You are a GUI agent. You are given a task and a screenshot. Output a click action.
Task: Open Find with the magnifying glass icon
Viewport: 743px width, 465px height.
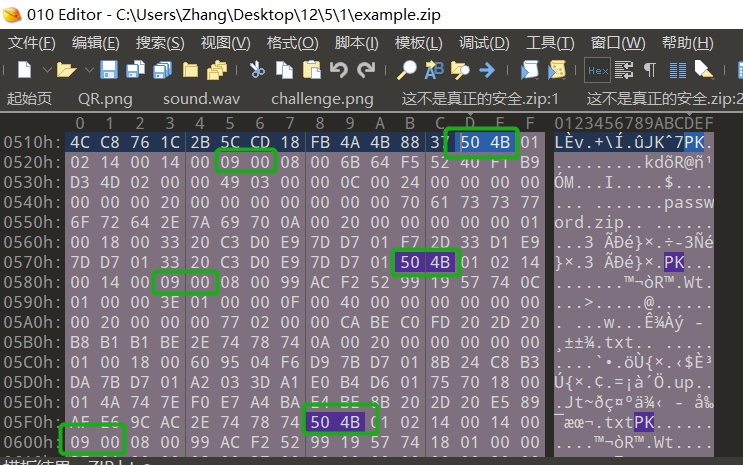tap(407, 70)
